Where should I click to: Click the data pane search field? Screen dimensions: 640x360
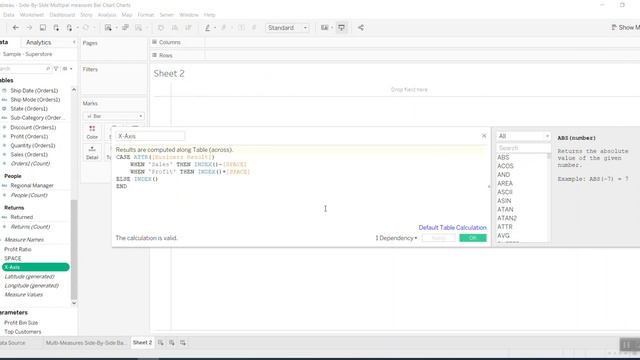click(25, 69)
